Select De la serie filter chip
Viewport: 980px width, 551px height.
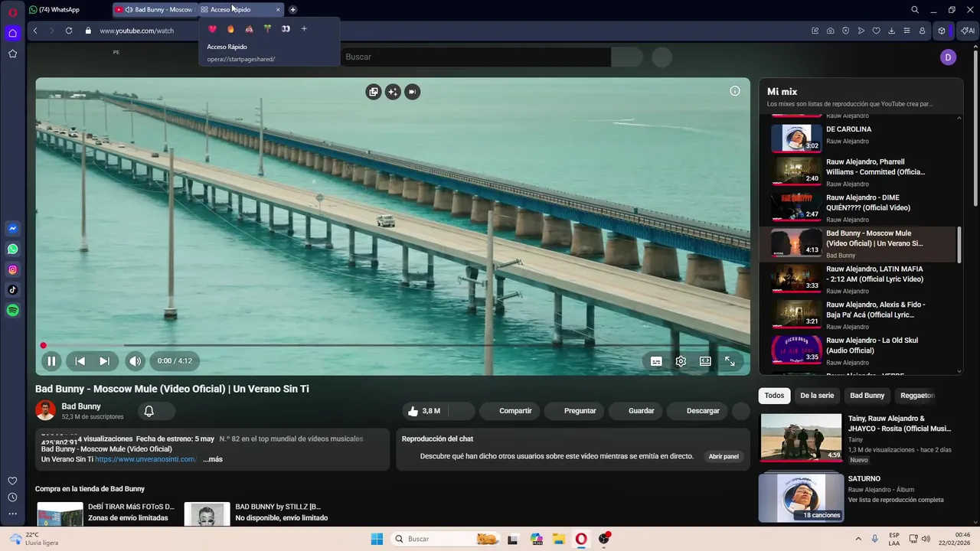coord(817,396)
